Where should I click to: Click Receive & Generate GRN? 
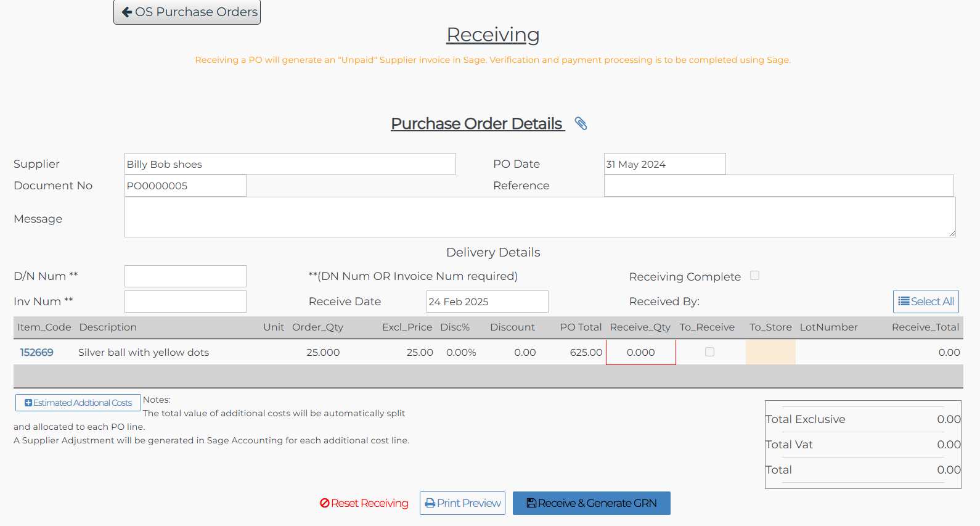point(591,503)
